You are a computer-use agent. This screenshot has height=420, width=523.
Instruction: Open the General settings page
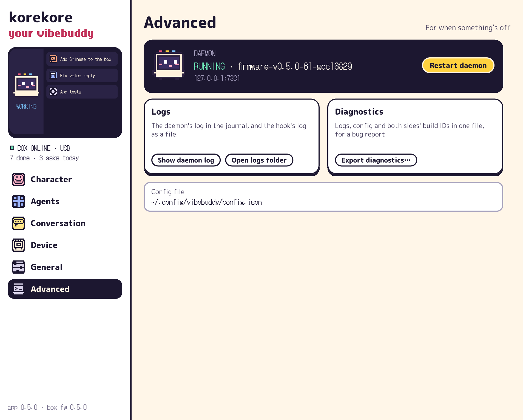tap(65, 267)
